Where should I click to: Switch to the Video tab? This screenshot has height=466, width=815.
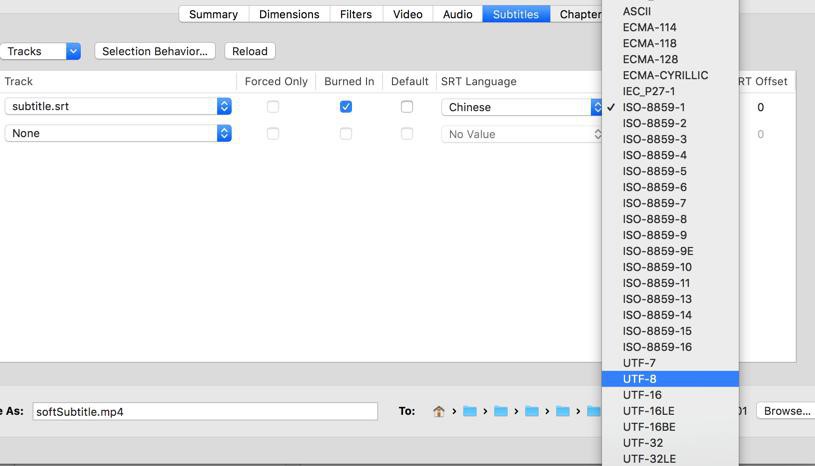tap(408, 14)
